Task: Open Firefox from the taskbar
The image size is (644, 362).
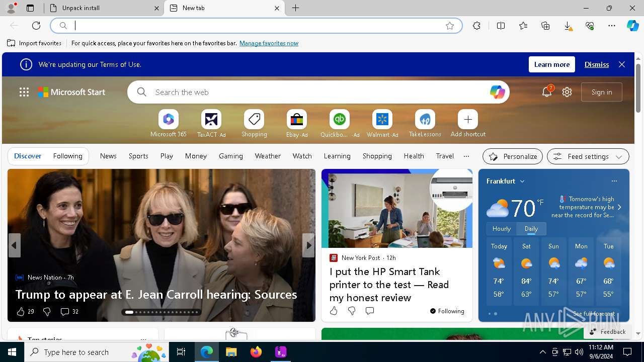Action: coord(256,352)
